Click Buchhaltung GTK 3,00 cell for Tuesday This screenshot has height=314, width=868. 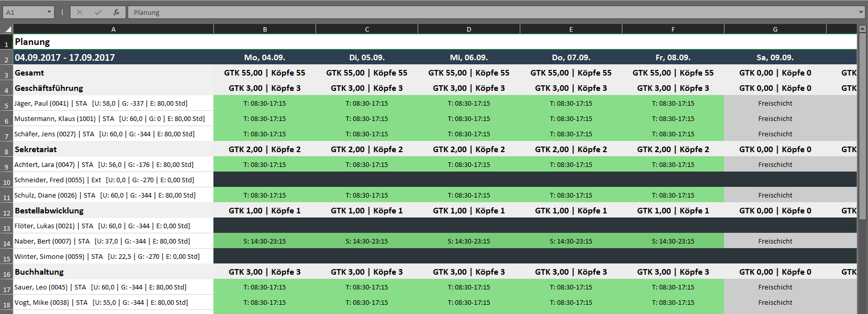367,272
